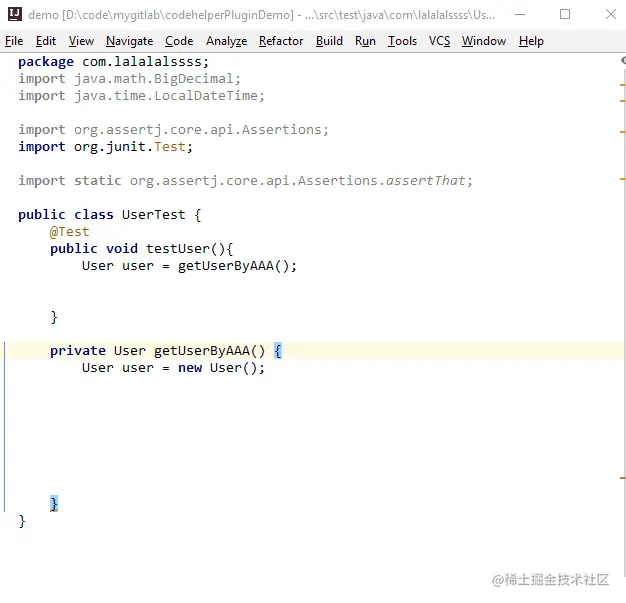Click the getUserByAAA() call inside testUser
Image resolution: width=626 pixels, height=603 pixels.
pyautogui.click(x=237, y=266)
